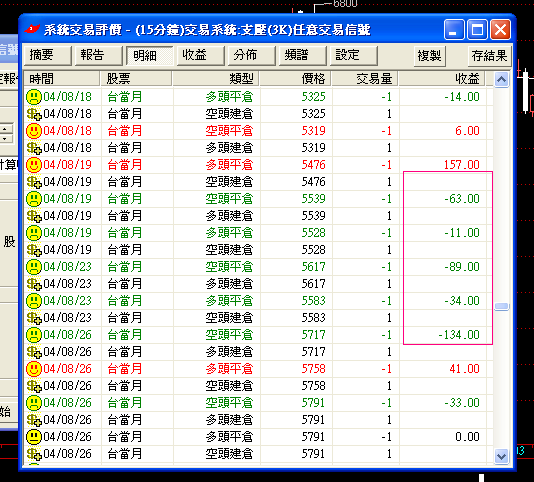This screenshot has width=534, height=482.
Task: Click the dollar-plus icon on the 多頭建倉 5617 row
Action: 34,284
